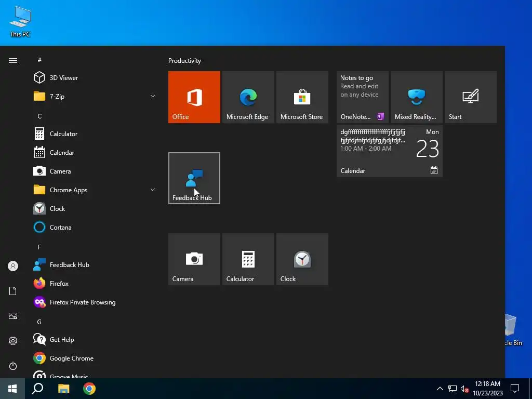Open the Calculator tile

(x=248, y=259)
